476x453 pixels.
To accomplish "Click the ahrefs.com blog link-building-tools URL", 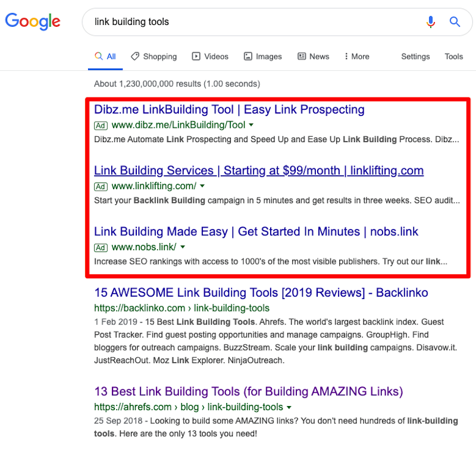I will [188, 407].
